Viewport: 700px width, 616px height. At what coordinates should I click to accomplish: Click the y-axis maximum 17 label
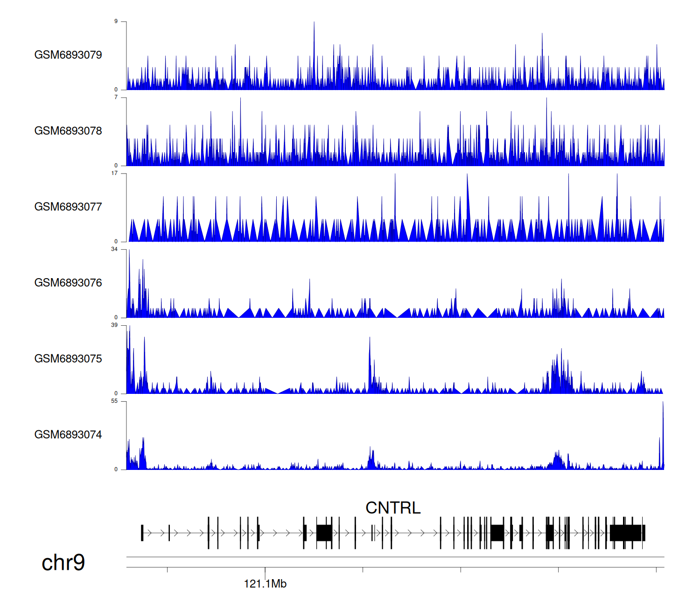coord(114,173)
